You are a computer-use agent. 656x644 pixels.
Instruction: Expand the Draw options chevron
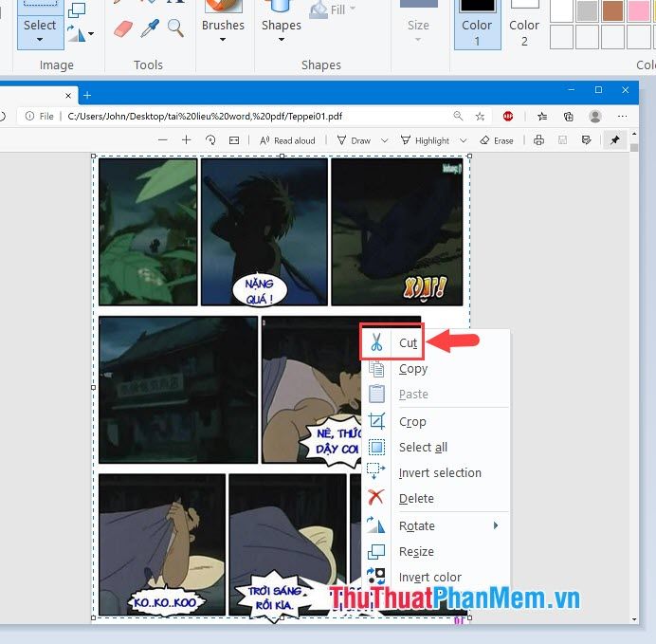pos(385,140)
